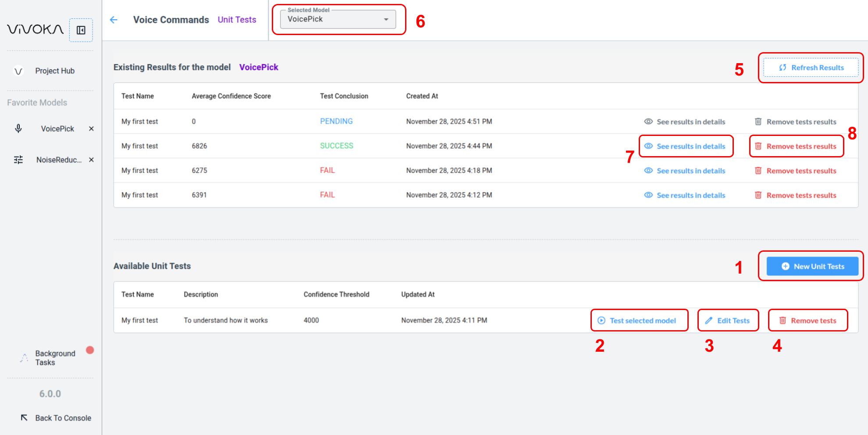See results in details for the SUCCESS test

tap(685, 146)
